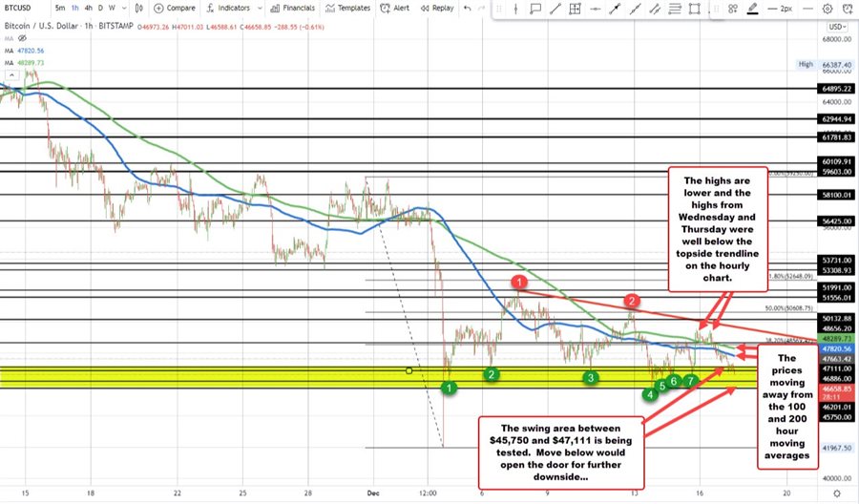
Task: Select the 5m timeframe
Action: point(60,8)
